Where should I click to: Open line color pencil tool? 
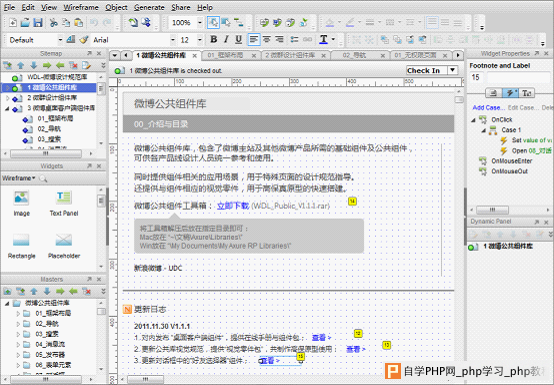pos(350,23)
